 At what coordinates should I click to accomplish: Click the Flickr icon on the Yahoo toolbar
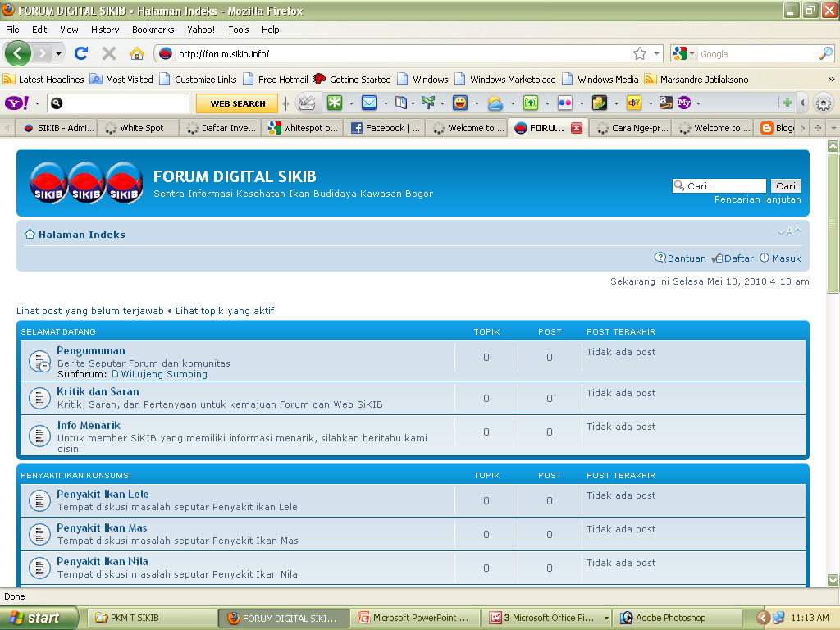(564, 103)
